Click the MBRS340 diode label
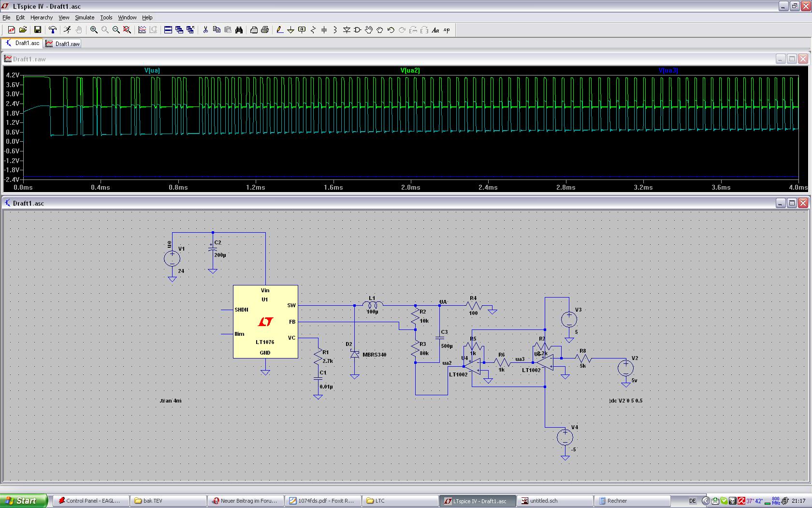The width and height of the screenshot is (812, 508). coord(375,355)
